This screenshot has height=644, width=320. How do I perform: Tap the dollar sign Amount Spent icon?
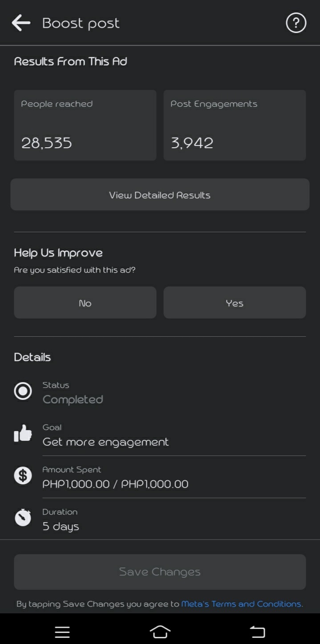click(23, 476)
